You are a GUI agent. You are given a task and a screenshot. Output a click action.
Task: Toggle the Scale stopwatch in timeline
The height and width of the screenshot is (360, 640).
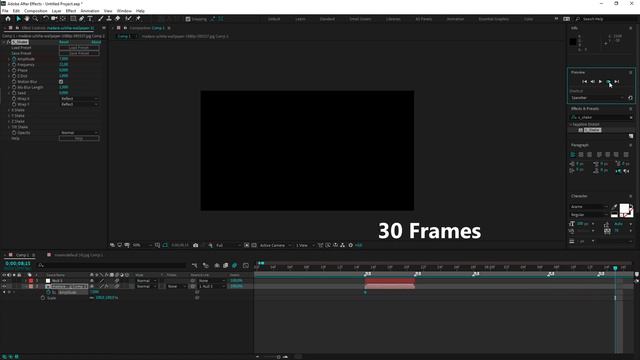click(x=43, y=298)
